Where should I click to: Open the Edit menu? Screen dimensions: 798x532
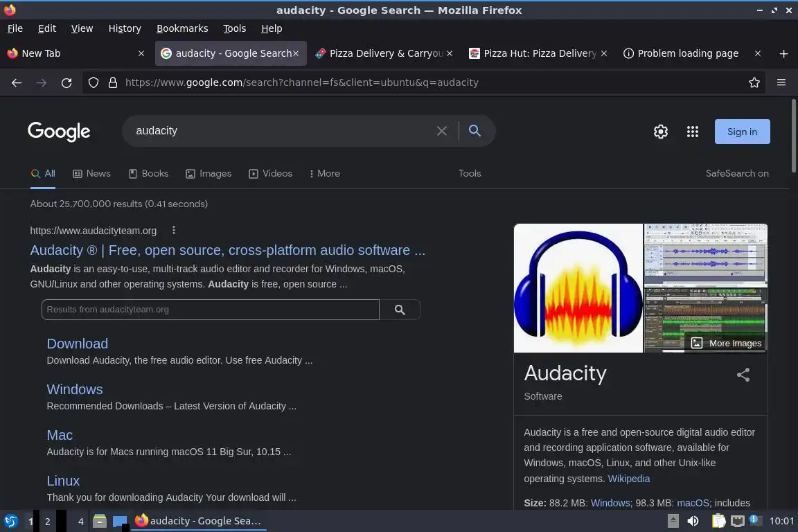(x=47, y=28)
